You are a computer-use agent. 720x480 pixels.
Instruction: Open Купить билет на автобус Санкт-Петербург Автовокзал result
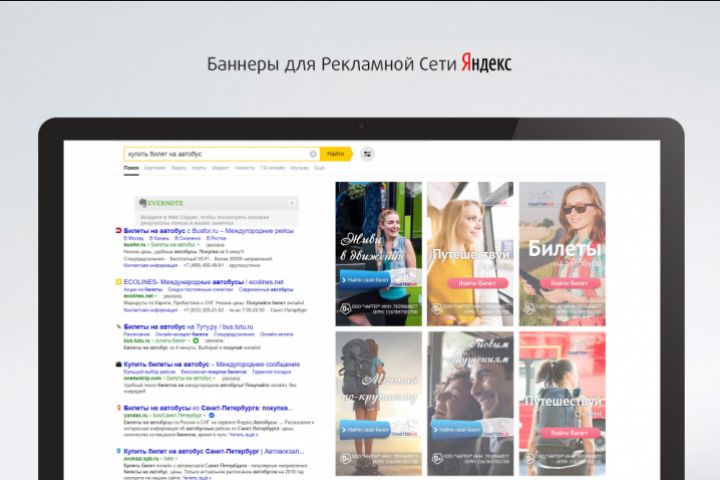click(214, 451)
